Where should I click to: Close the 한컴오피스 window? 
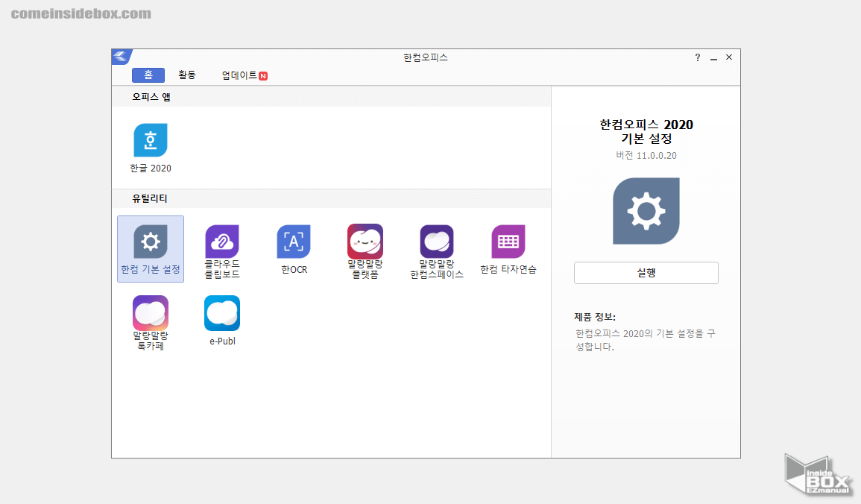tap(729, 57)
